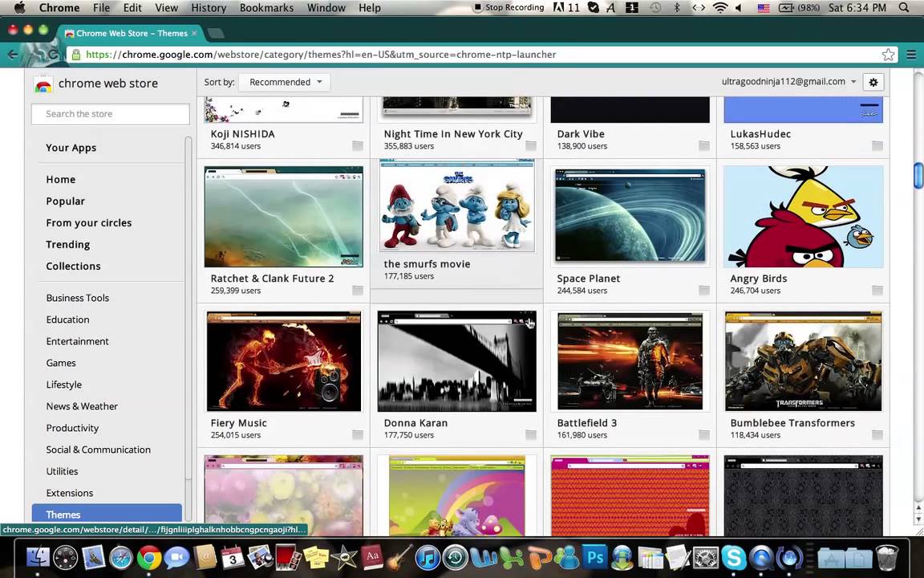Bookmark this page with the star icon
Screen dimensions: 924x578
tap(888, 55)
